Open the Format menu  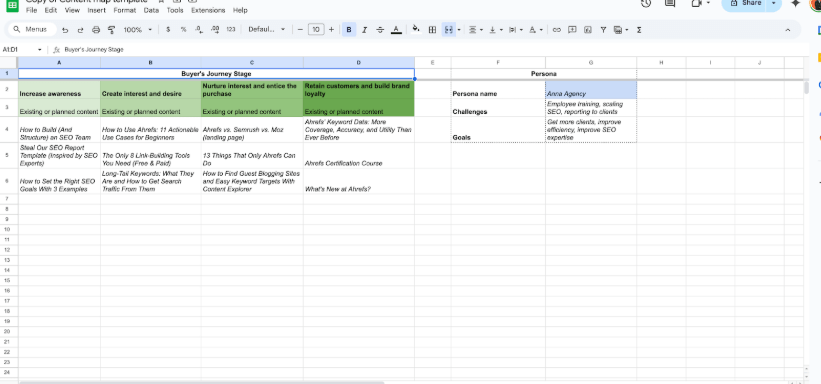coord(125,10)
